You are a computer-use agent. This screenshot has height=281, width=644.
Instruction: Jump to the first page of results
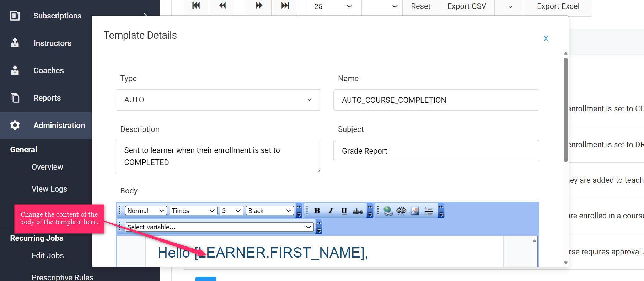(x=196, y=6)
